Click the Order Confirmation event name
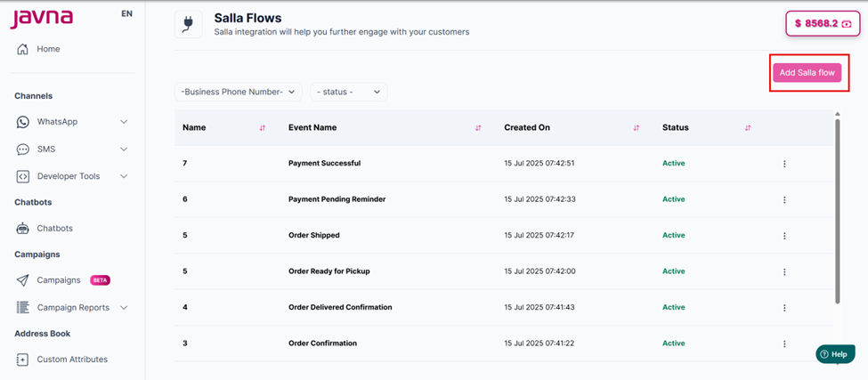 pos(323,344)
